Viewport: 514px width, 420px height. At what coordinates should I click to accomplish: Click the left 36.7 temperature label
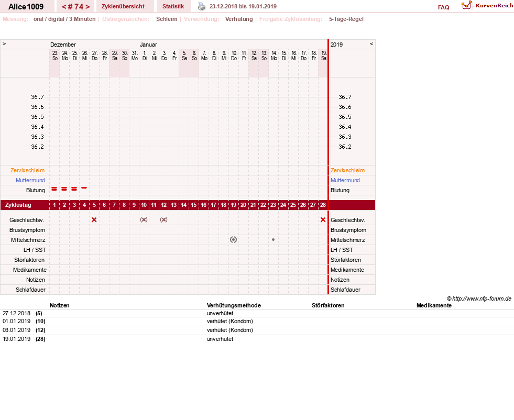(37, 97)
